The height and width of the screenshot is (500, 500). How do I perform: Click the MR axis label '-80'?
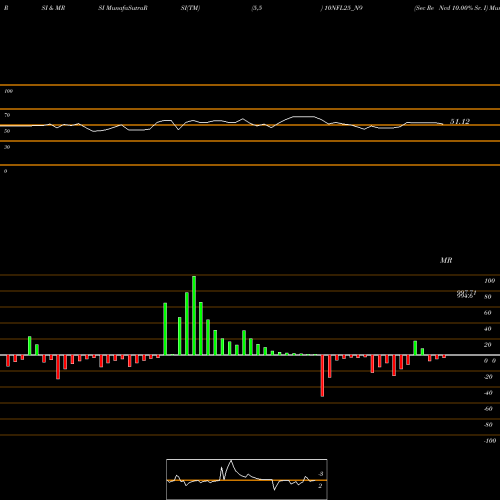[488, 425]
